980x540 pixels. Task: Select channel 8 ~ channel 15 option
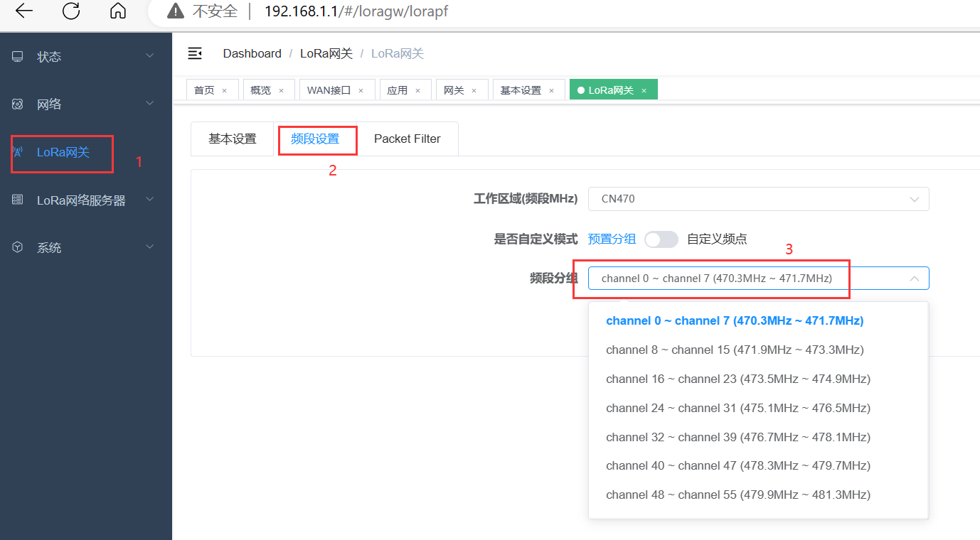coord(758,350)
